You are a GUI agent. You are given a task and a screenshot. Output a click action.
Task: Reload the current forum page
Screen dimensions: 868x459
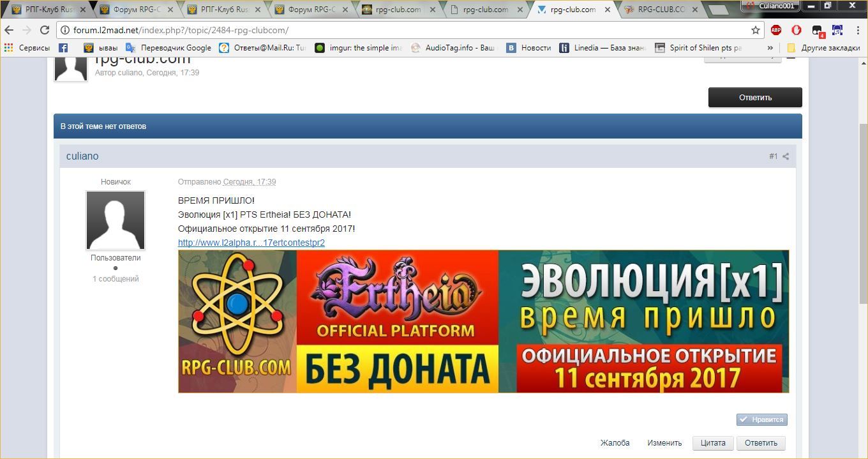[x=45, y=30]
